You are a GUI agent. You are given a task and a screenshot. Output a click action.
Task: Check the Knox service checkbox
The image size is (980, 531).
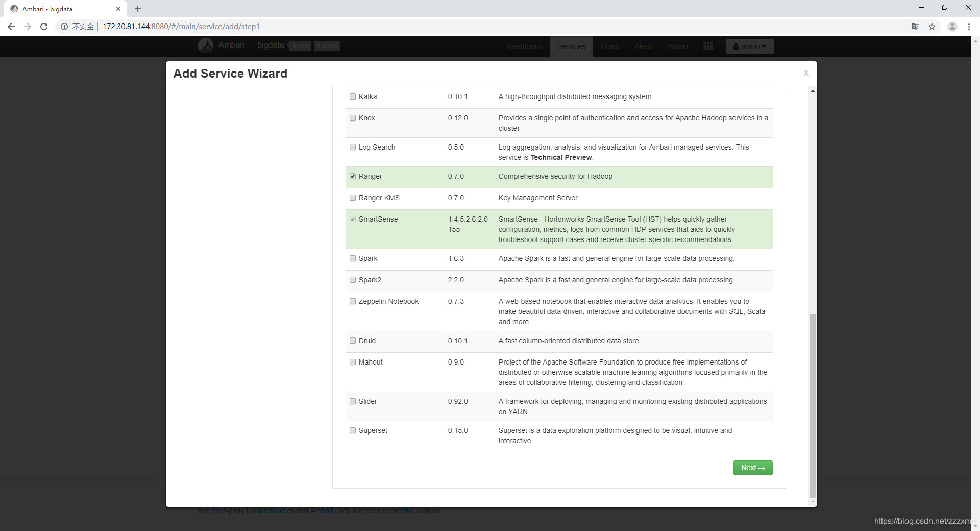coord(353,118)
